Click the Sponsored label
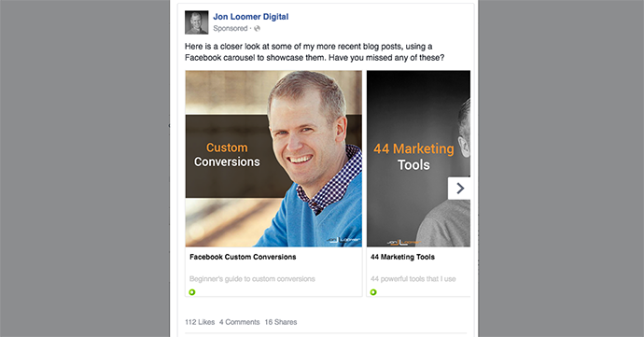The height and width of the screenshot is (337, 644). point(230,28)
